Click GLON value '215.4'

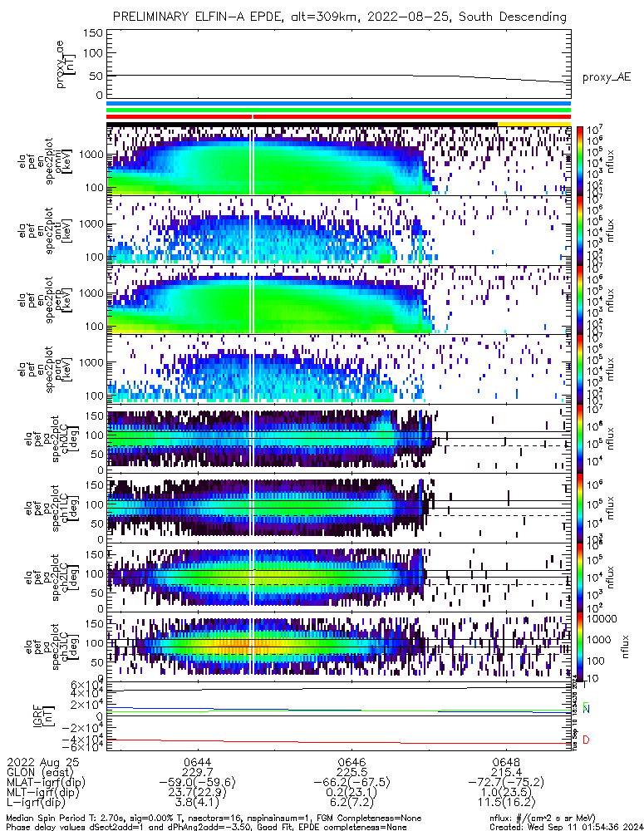(x=506, y=772)
